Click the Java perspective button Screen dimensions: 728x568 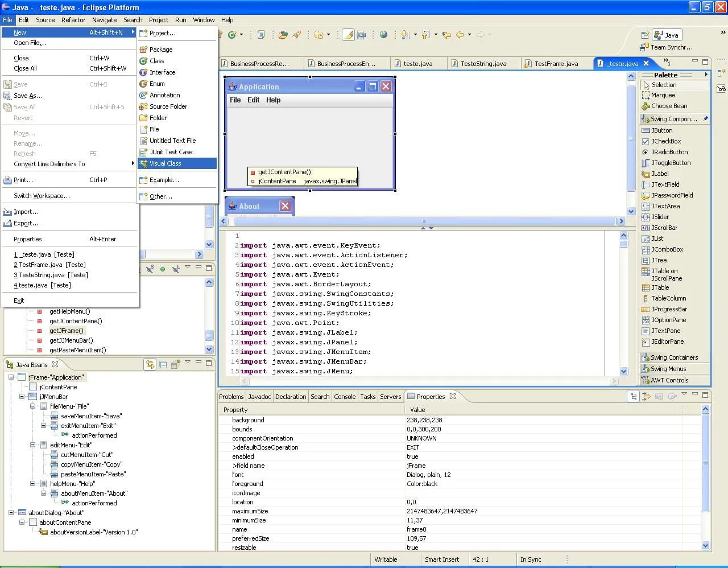click(x=667, y=35)
